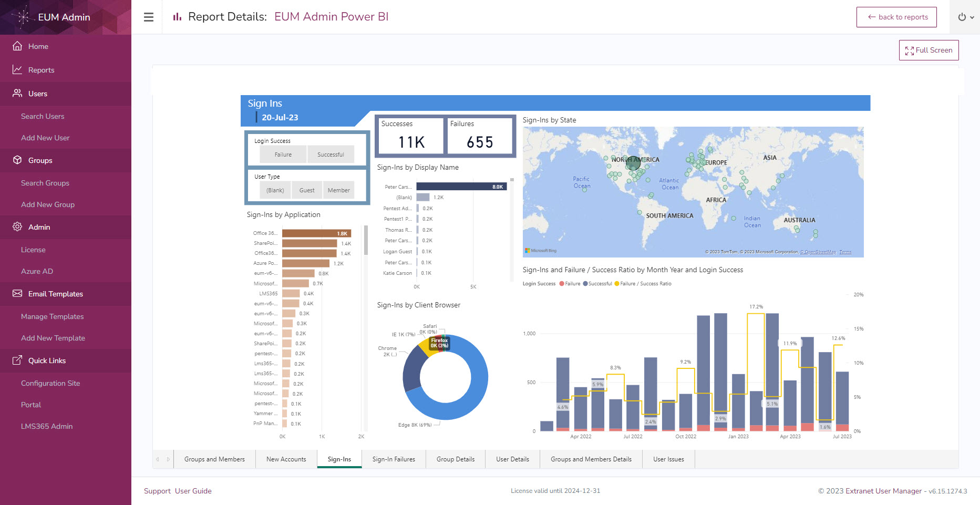Open Add New User page
This screenshot has width=980, height=505.
pos(45,138)
